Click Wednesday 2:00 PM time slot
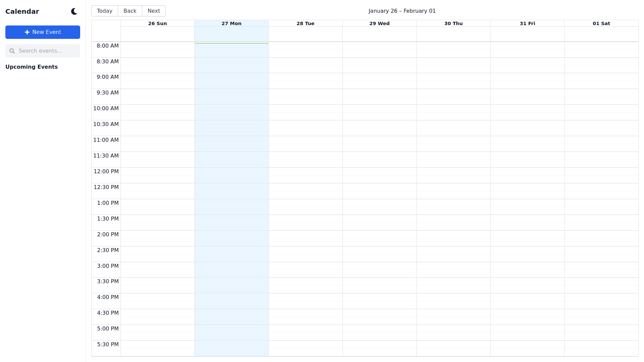The width and height of the screenshot is (644, 362). pos(379,235)
